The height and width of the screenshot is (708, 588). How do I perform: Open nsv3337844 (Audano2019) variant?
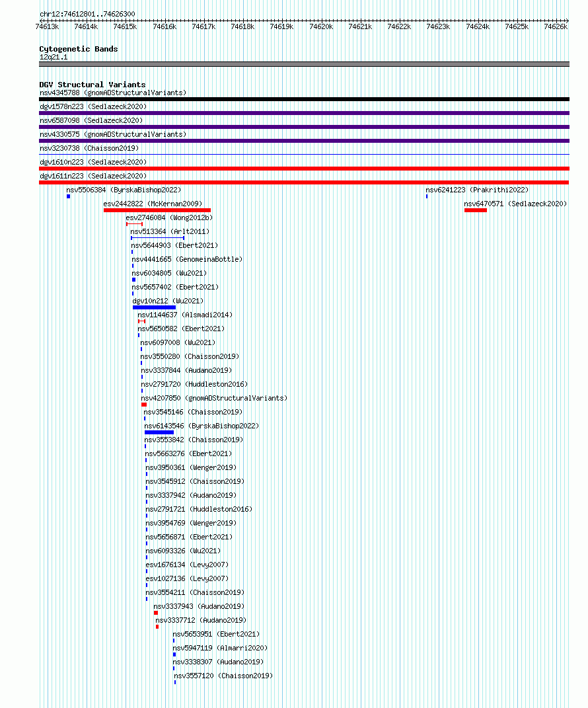(186, 371)
